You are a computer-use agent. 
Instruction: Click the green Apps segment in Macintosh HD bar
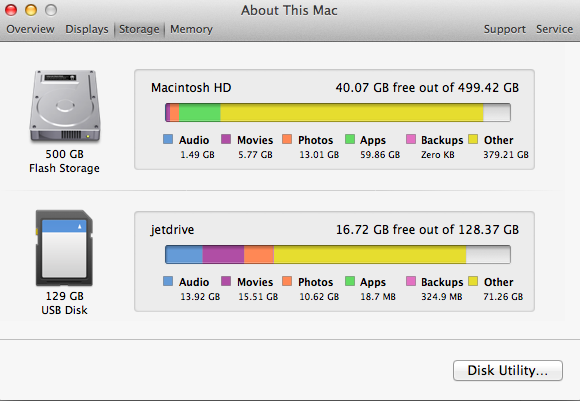(200, 112)
